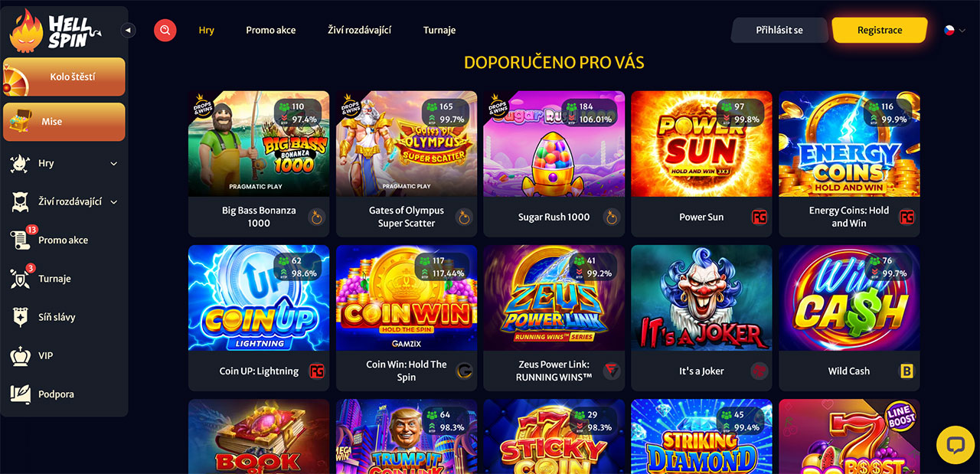Click the provider icon on Power Sun
Screen dimensions: 980x474
coord(759,217)
